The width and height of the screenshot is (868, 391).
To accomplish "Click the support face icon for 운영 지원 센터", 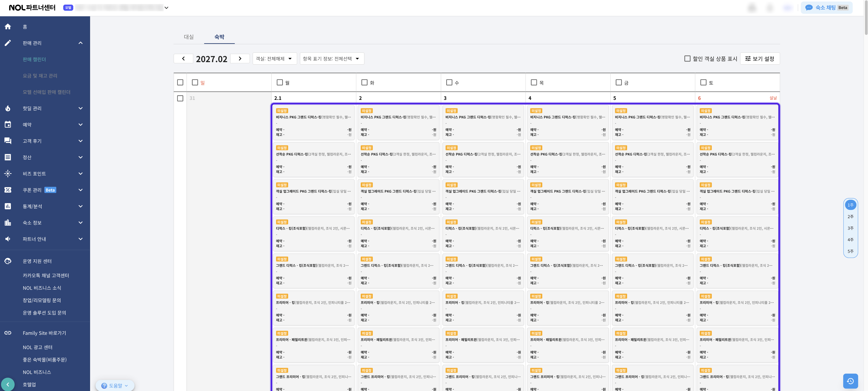I will (x=8, y=261).
